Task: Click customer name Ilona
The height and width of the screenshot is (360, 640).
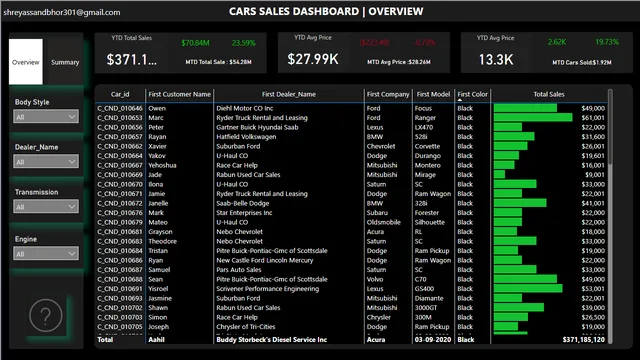Action: coord(156,184)
